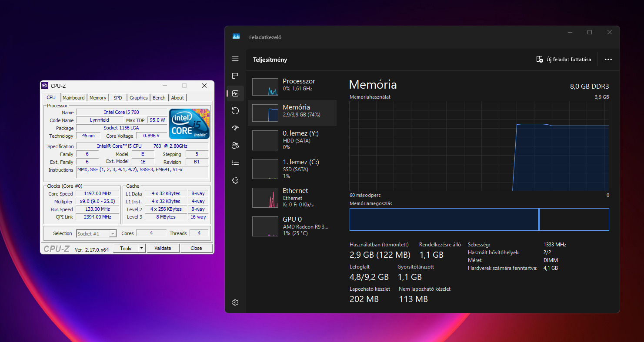Click the Új feladat futtatása button
644x342 pixels.
564,60
